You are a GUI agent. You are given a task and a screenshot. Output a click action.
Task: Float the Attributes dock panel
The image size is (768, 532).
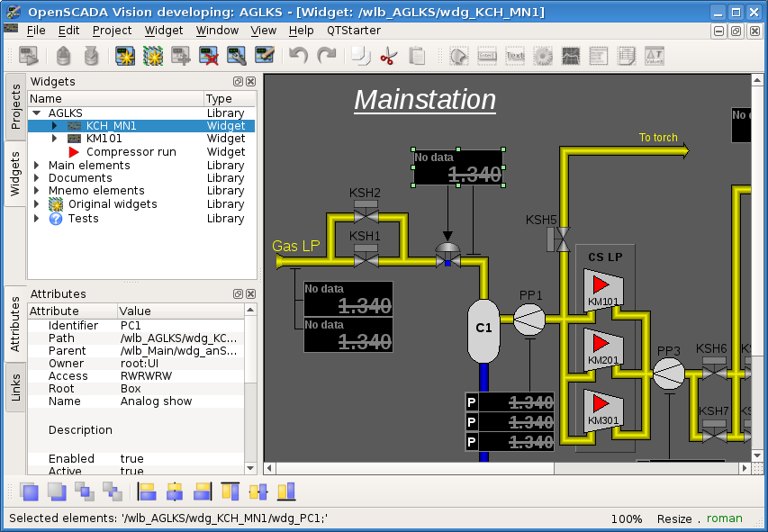point(238,294)
